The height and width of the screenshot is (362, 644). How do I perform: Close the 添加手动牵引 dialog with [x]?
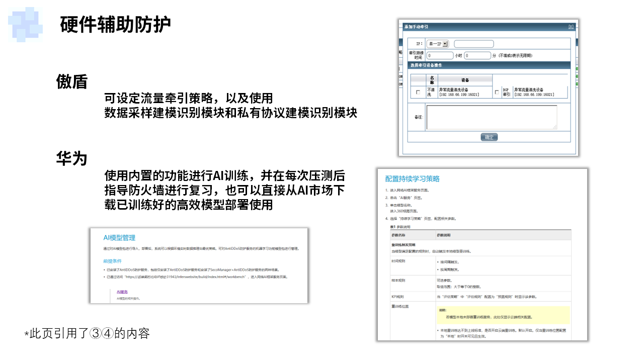pyautogui.click(x=570, y=27)
